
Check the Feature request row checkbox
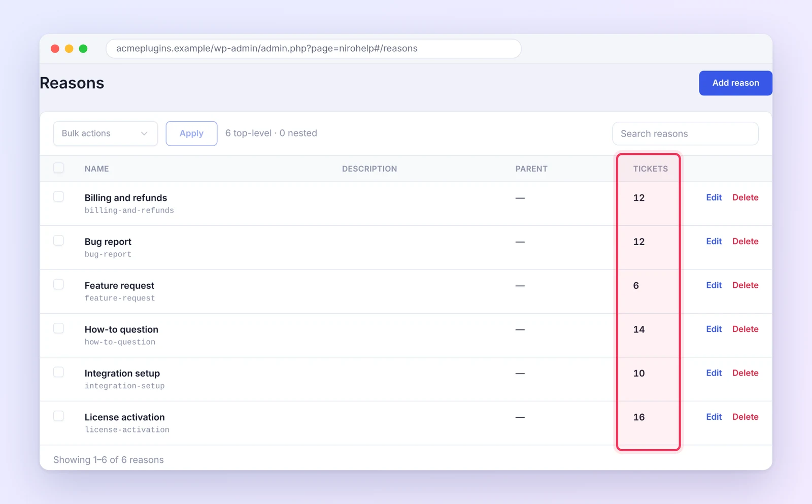[x=58, y=284]
